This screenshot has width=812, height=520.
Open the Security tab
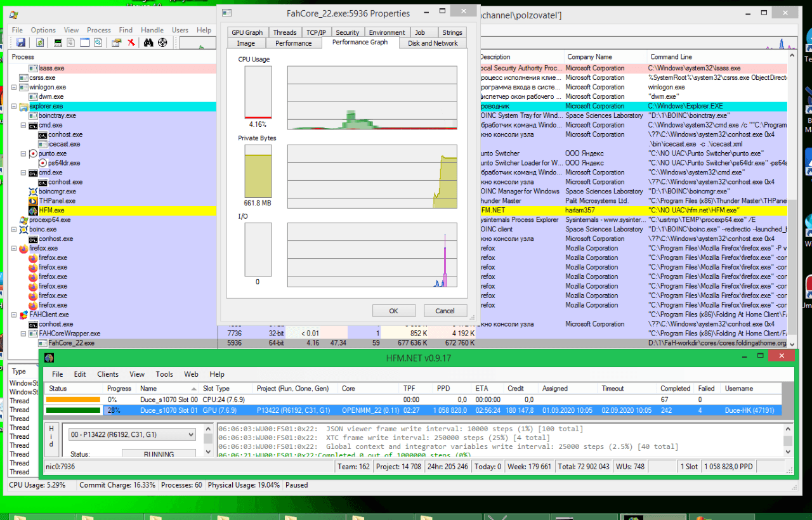point(348,32)
